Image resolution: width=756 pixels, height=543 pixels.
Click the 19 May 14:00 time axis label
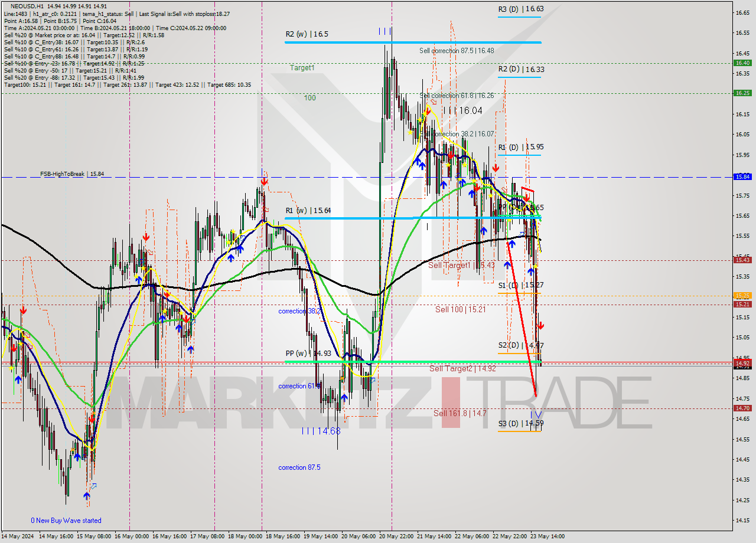(320, 537)
